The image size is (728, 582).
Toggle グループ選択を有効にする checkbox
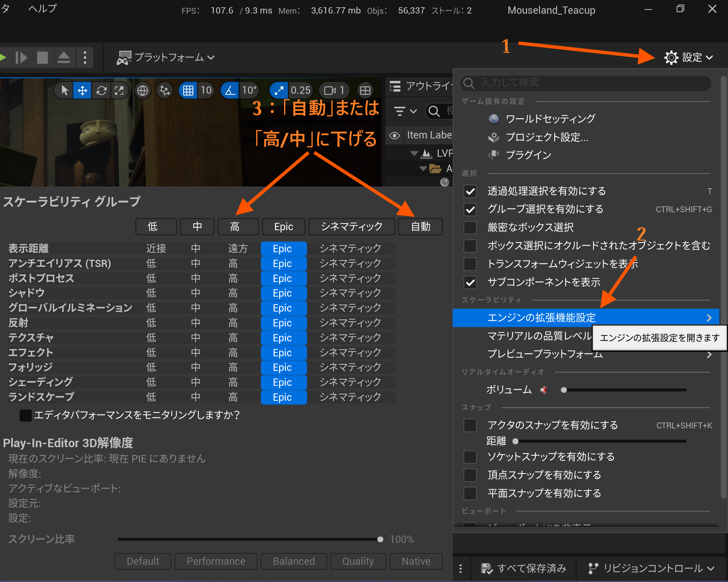pos(470,210)
